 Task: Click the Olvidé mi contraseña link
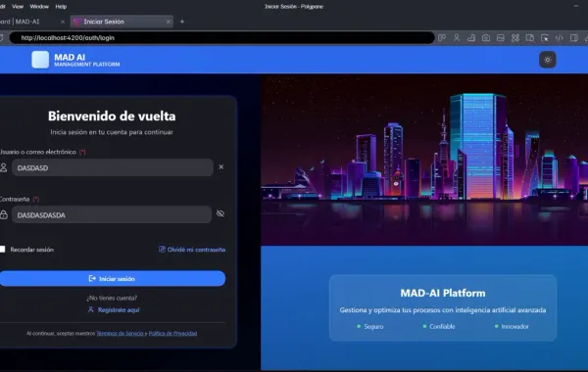coord(192,250)
